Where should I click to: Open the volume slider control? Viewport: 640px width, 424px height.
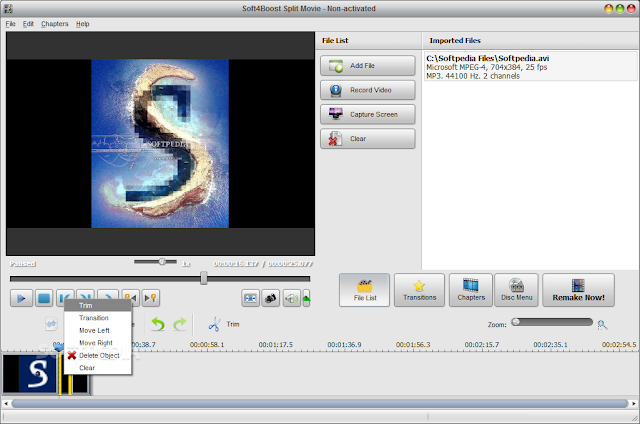click(306, 298)
